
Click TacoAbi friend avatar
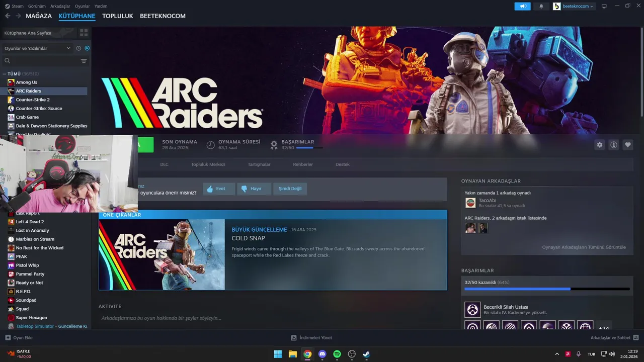pos(470,203)
